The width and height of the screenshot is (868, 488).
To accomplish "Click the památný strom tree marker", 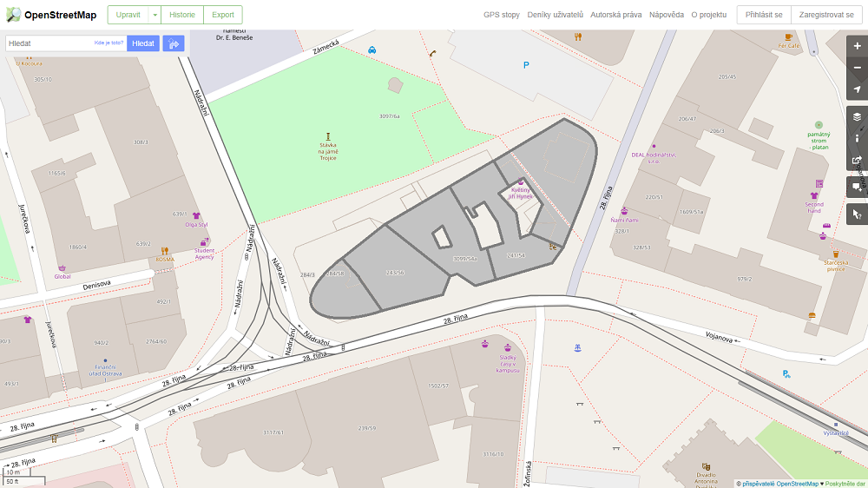I will tap(819, 125).
